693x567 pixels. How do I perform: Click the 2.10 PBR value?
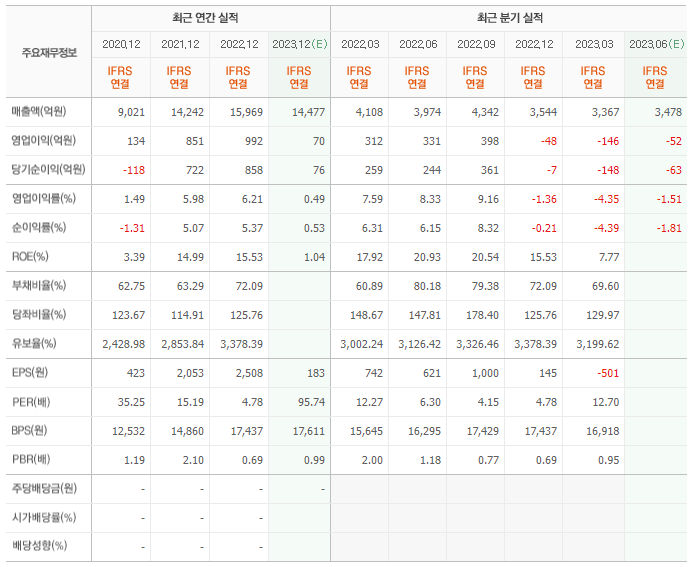(193, 460)
